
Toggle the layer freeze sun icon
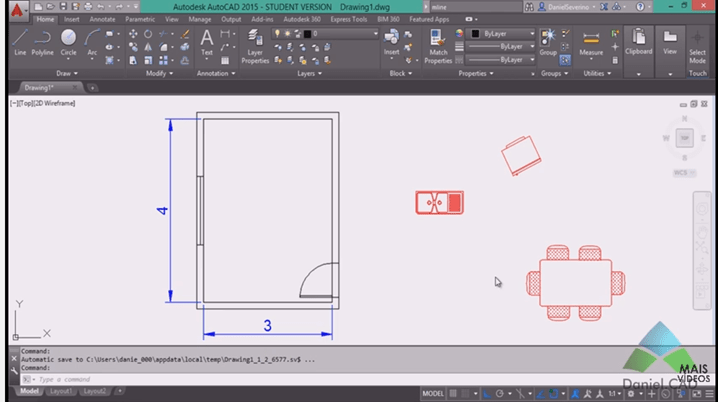[285, 33]
